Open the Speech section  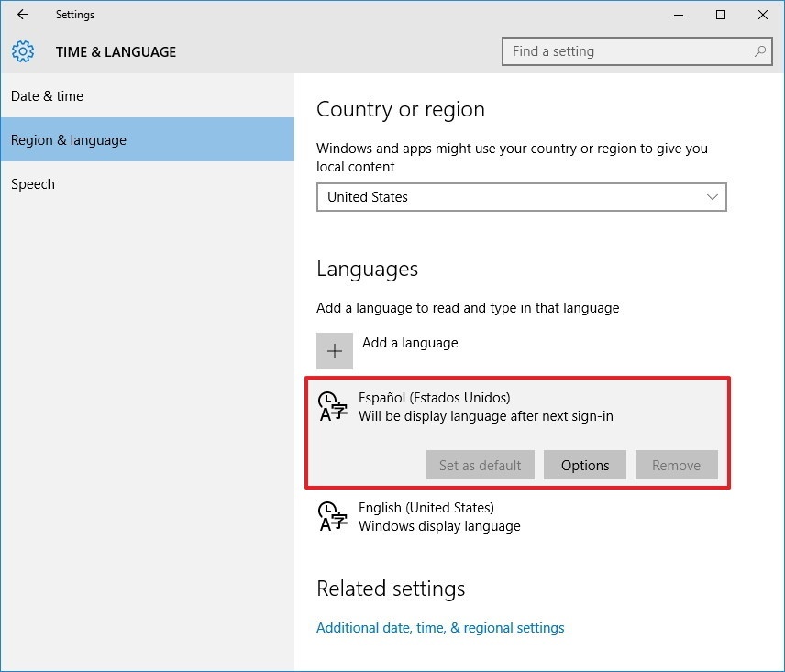point(147,183)
